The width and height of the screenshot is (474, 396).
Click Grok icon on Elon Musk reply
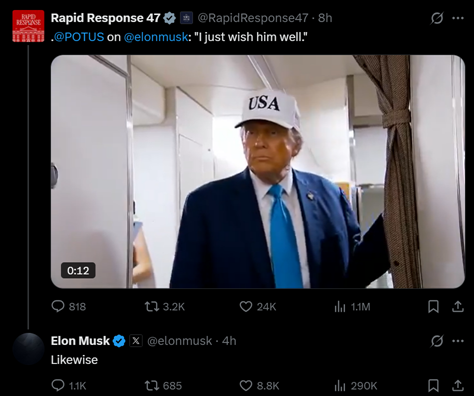(437, 341)
